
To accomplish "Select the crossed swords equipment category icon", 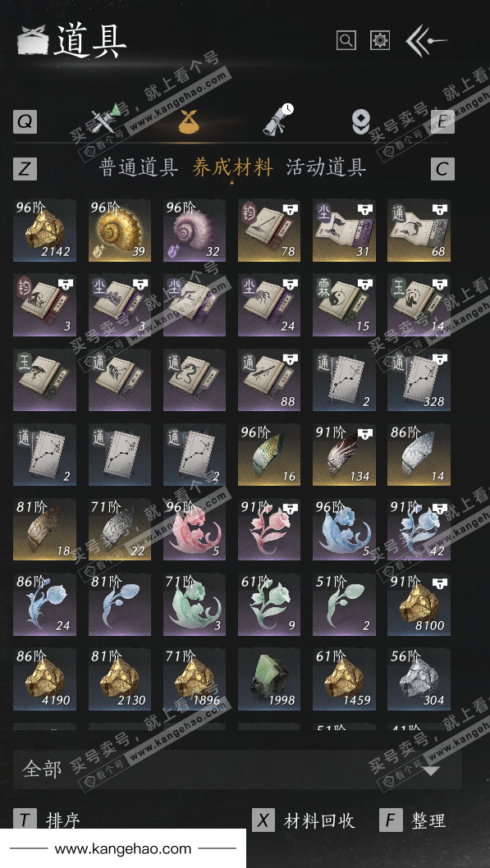I will click(x=106, y=118).
